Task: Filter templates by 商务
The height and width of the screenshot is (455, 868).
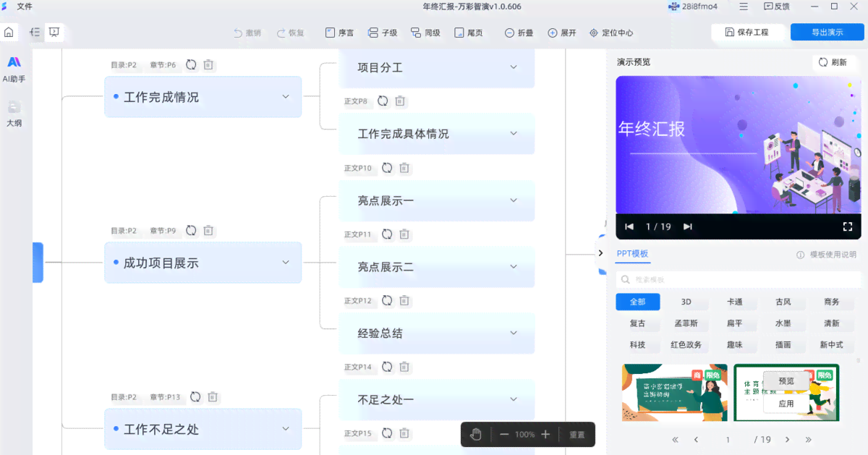Action: pos(831,302)
